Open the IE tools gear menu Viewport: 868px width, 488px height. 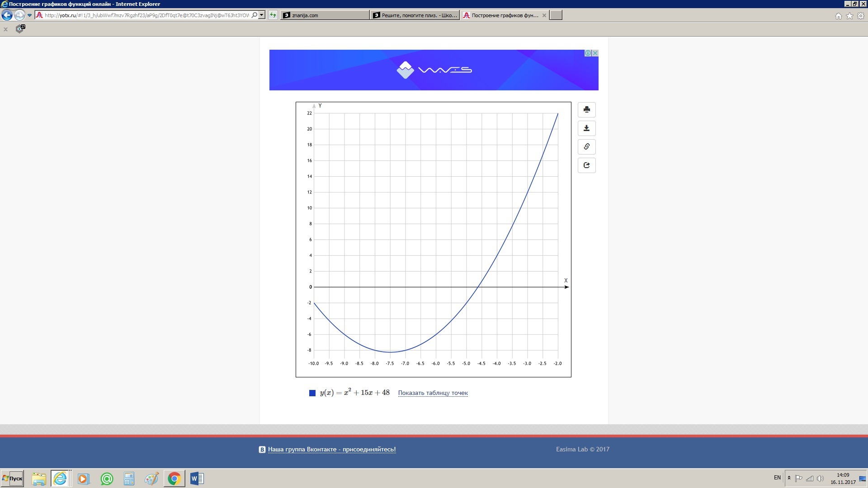tap(861, 16)
